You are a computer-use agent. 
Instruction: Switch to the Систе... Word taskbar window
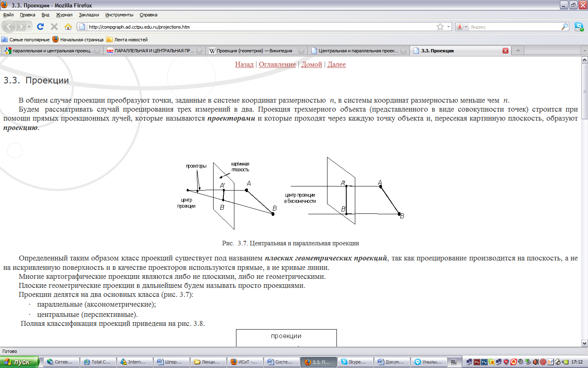[281, 362]
